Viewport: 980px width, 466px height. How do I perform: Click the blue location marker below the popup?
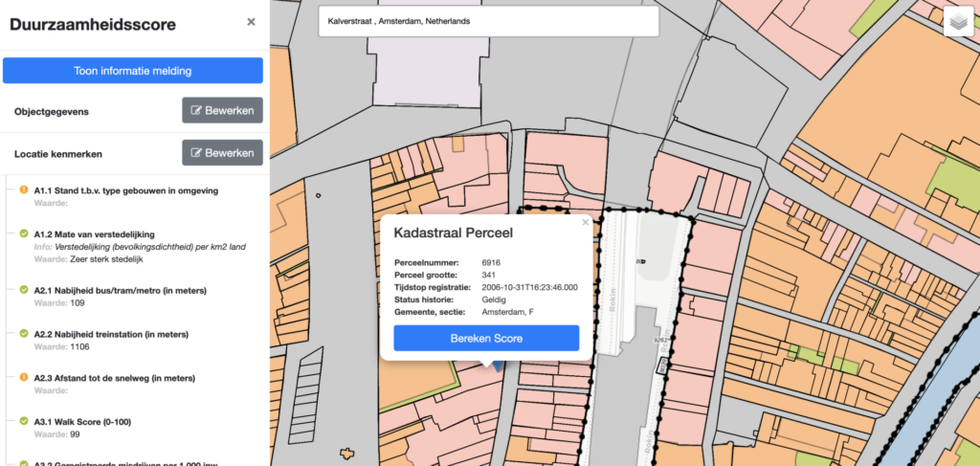click(496, 365)
